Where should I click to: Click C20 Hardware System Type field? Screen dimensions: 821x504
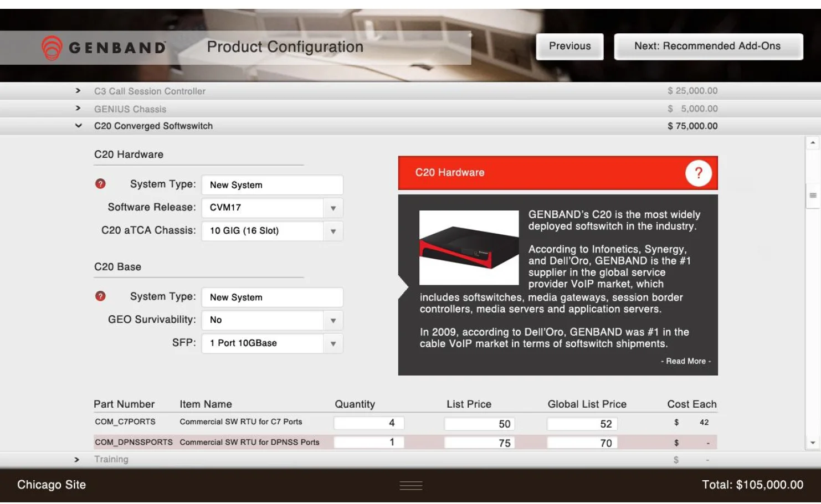272,185
